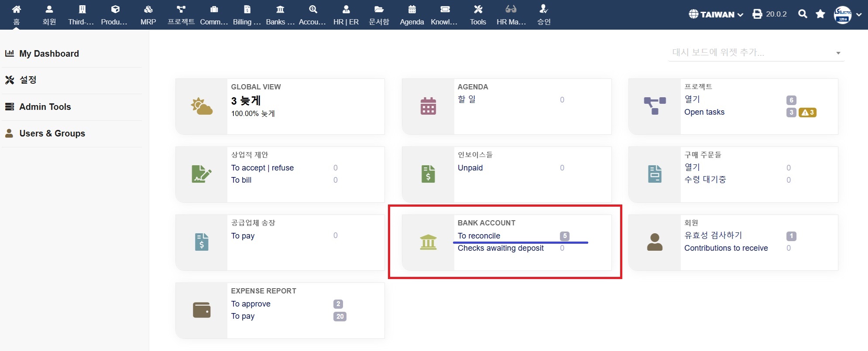This screenshot has height=351, width=868.
Task: Click the To reconcile link
Action: (479, 236)
